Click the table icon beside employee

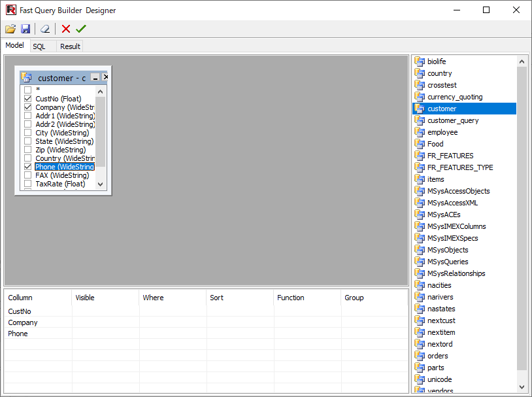[x=420, y=132]
